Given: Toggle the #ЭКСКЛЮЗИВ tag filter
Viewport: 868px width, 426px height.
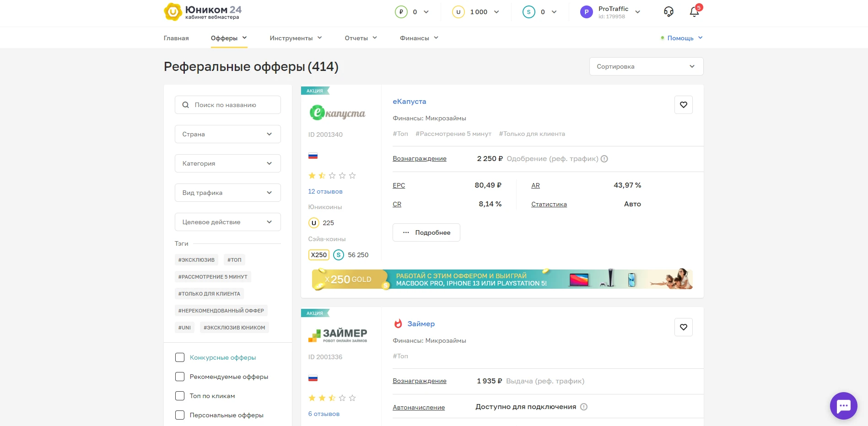Looking at the screenshot, I should (x=196, y=260).
